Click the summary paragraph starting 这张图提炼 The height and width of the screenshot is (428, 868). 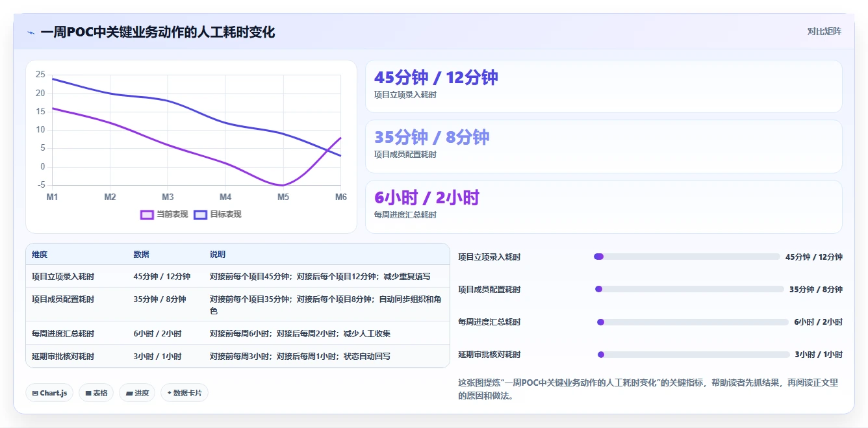click(648, 389)
